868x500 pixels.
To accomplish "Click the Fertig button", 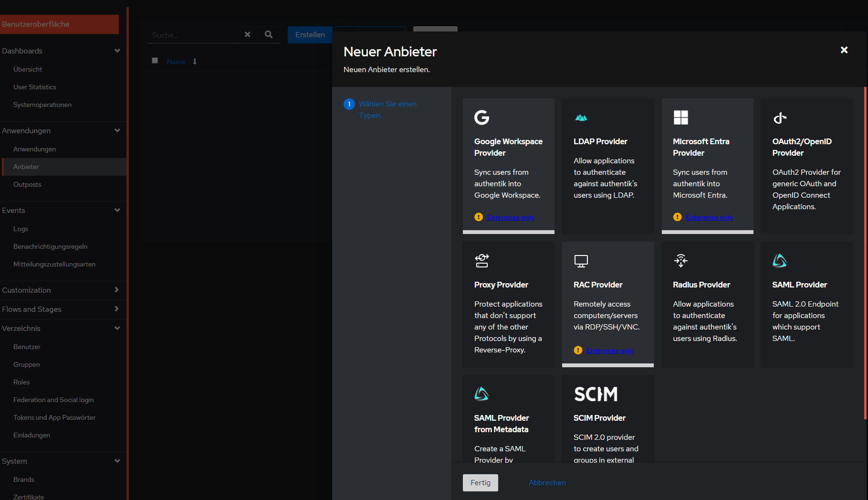I will coord(481,483).
